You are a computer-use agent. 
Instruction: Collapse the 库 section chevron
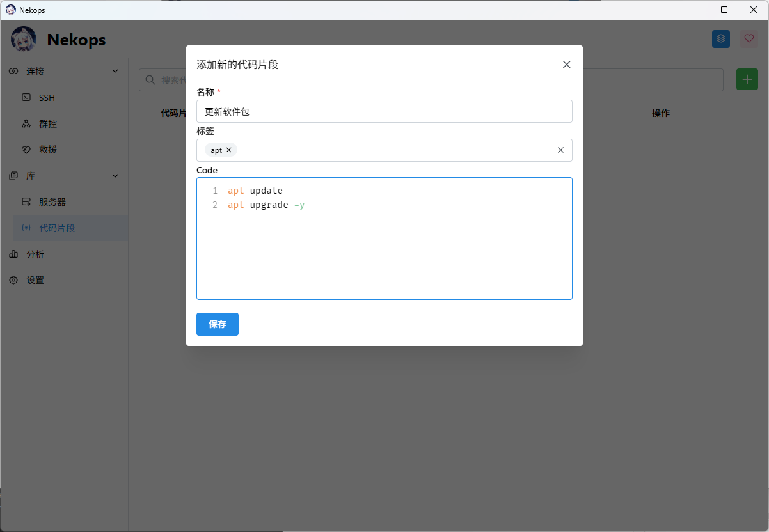pos(115,176)
